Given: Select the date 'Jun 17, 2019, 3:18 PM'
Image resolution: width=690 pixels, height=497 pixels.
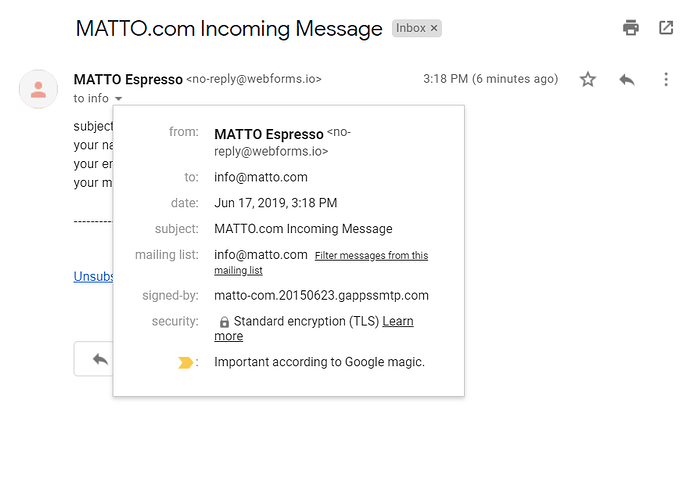Looking at the screenshot, I should tap(276, 203).
